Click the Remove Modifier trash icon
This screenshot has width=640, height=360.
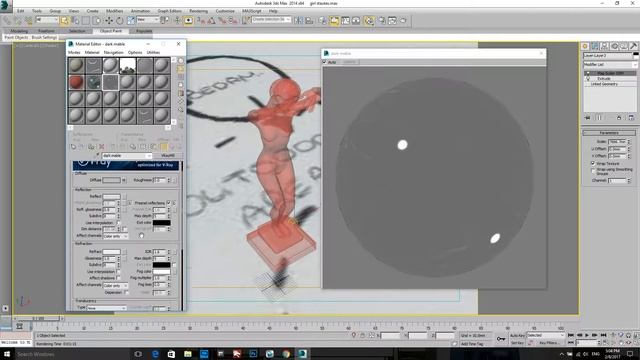pyautogui.click(x=619, y=118)
